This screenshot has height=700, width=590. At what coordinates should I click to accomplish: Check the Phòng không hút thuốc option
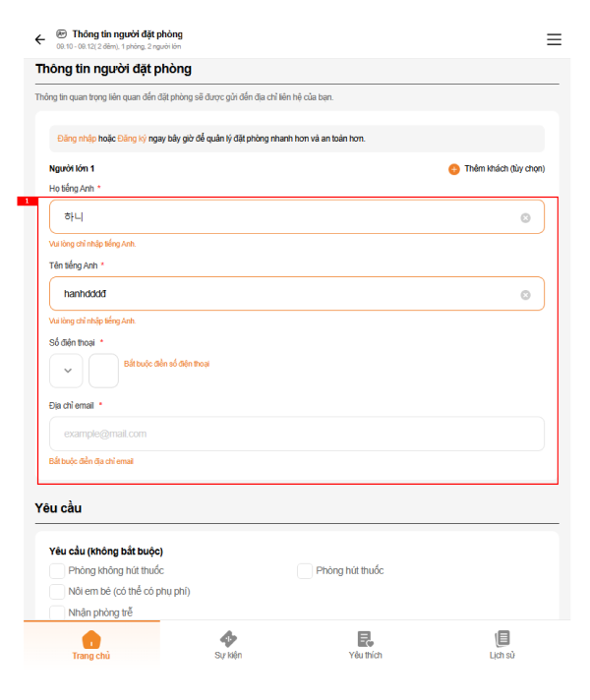pyautogui.click(x=57, y=571)
